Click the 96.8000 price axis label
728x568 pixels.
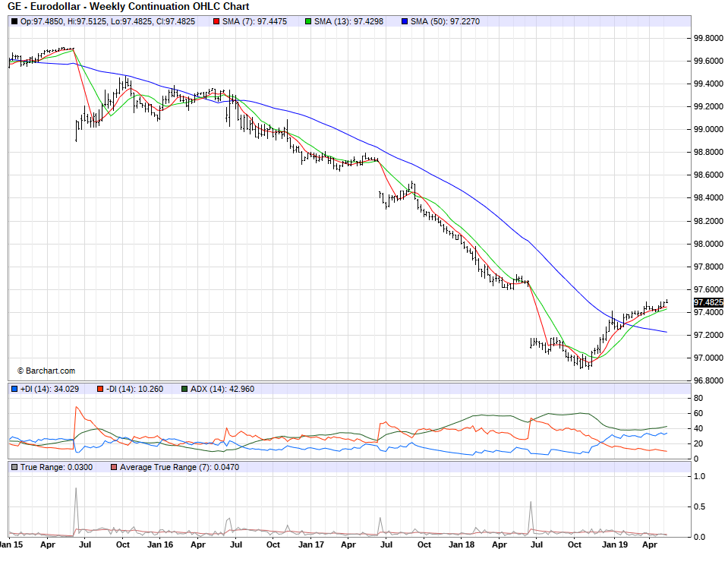(707, 380)
